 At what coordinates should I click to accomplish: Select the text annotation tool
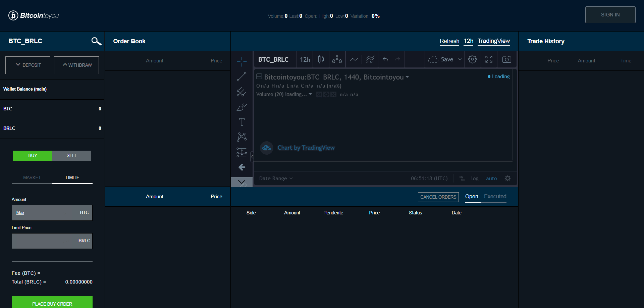tap(241, 122)
